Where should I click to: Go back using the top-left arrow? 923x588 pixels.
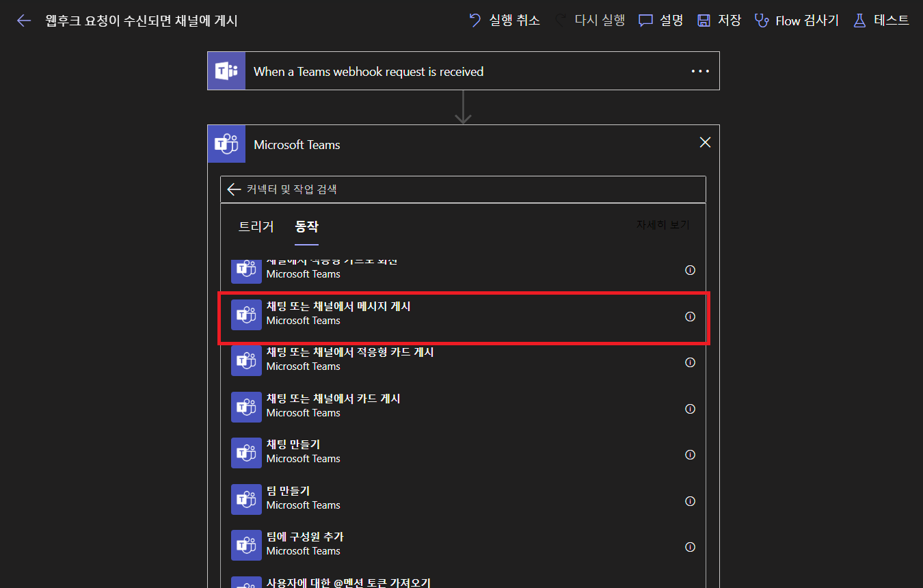point(24,21)
